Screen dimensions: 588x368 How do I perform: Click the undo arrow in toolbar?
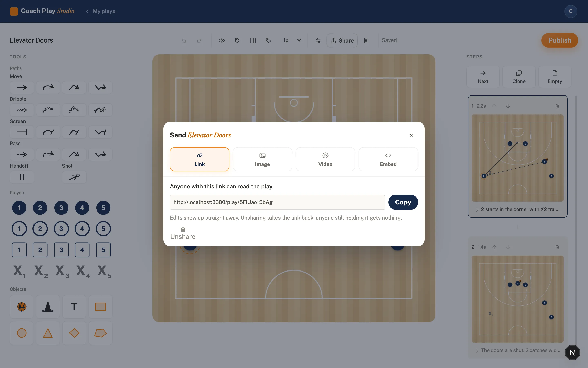[184, 40]
